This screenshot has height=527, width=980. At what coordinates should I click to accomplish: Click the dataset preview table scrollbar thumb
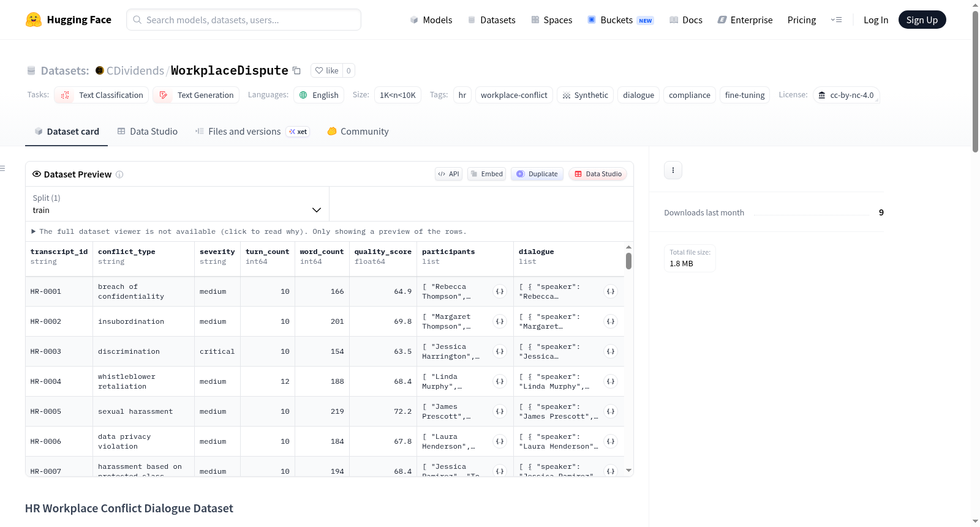click(628, 261)
